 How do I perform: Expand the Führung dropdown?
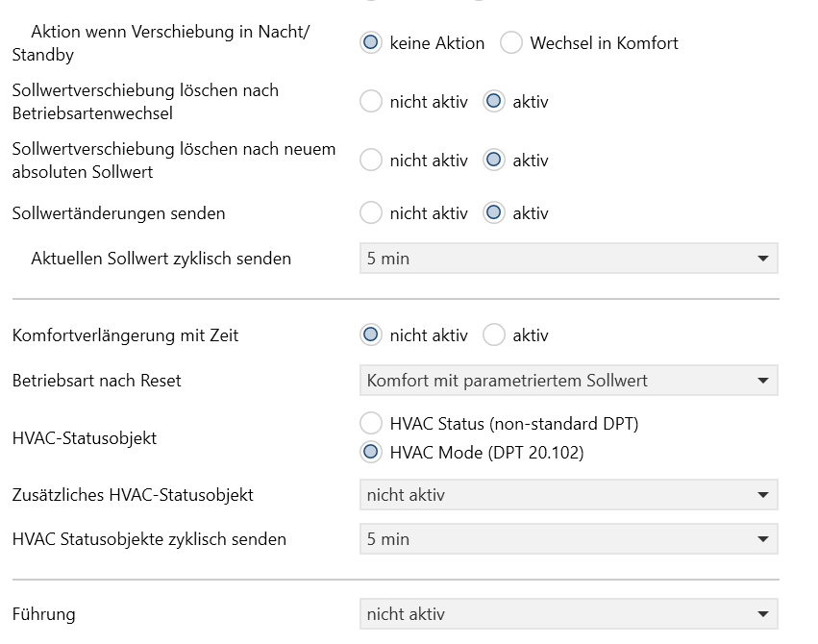(569, 614)
